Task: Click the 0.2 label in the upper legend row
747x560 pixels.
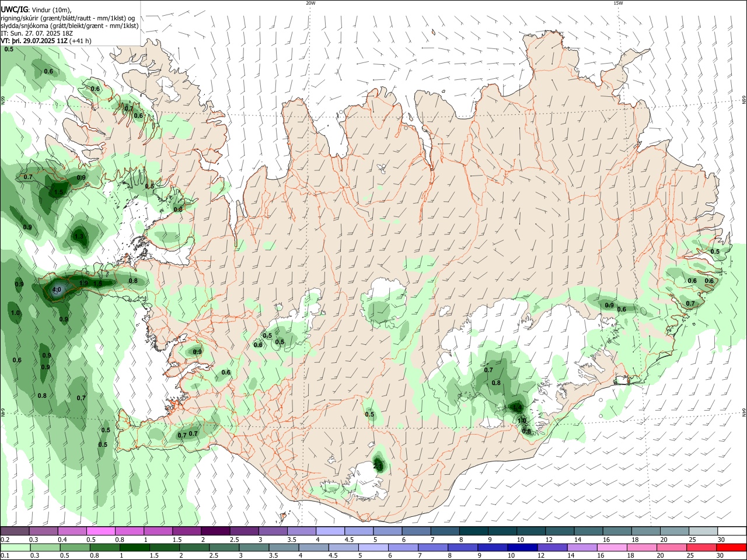Action: (5, 540)
